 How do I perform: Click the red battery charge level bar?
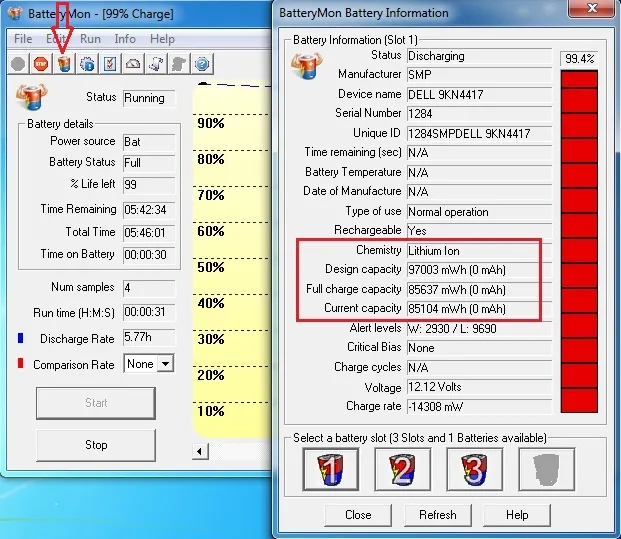point(578,240)
